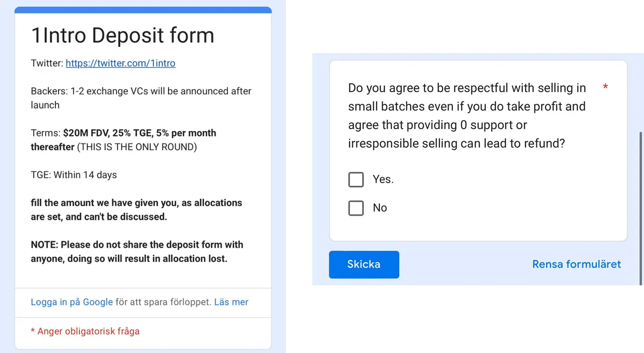644x353 pixels.
Task: Click the blue header bar of form card
Action: (x=143, y=10)
